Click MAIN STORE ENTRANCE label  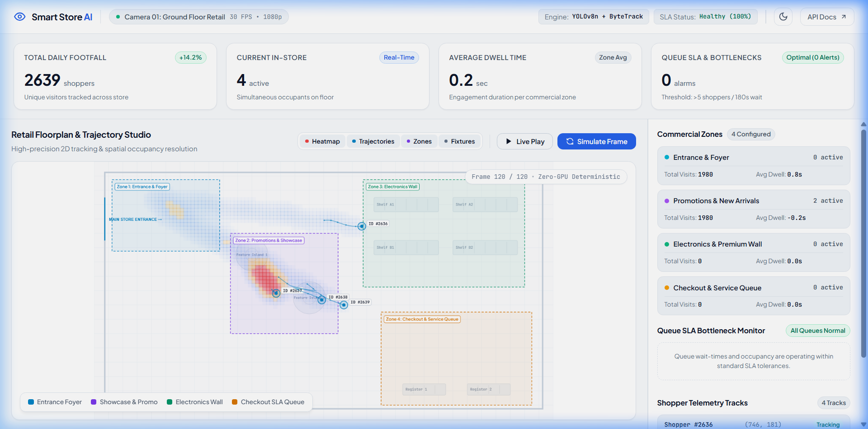(x=135, y=219)
